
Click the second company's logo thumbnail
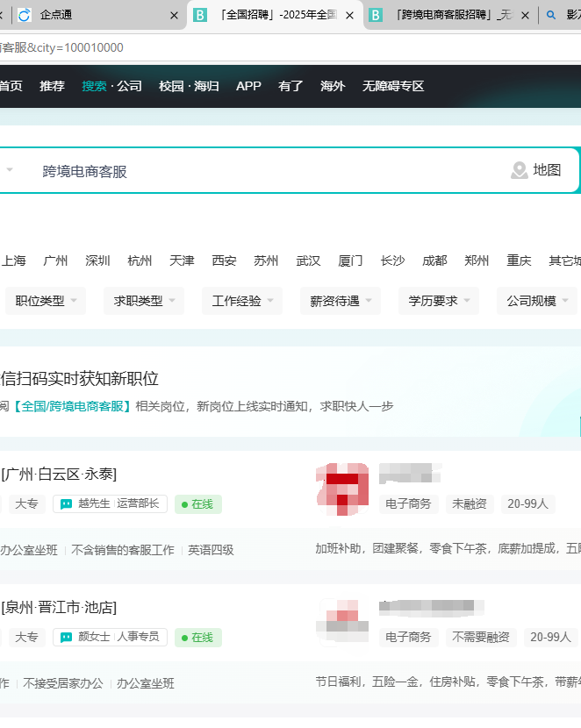tap(342, 620)
